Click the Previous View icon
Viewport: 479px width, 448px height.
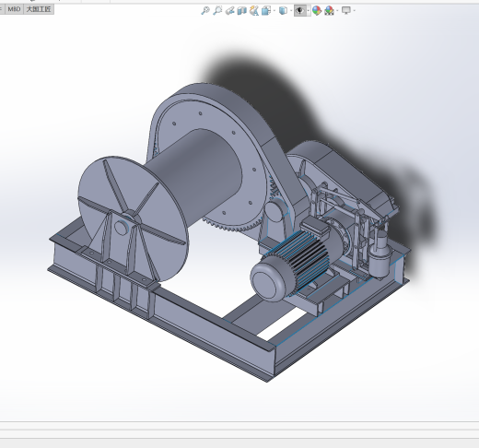[229, 11]
